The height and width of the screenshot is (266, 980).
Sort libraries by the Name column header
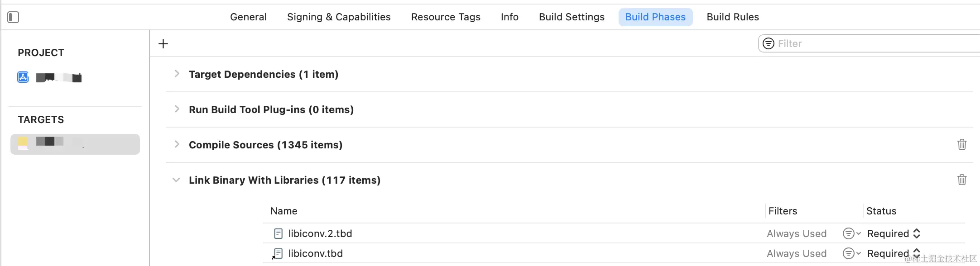coord(284,211)
